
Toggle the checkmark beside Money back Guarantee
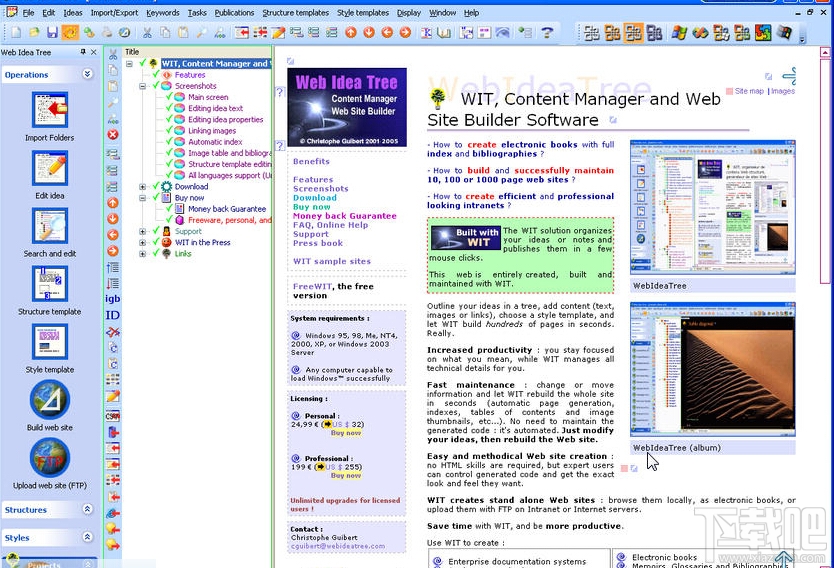pyautogui.click(x=169, y=208)
